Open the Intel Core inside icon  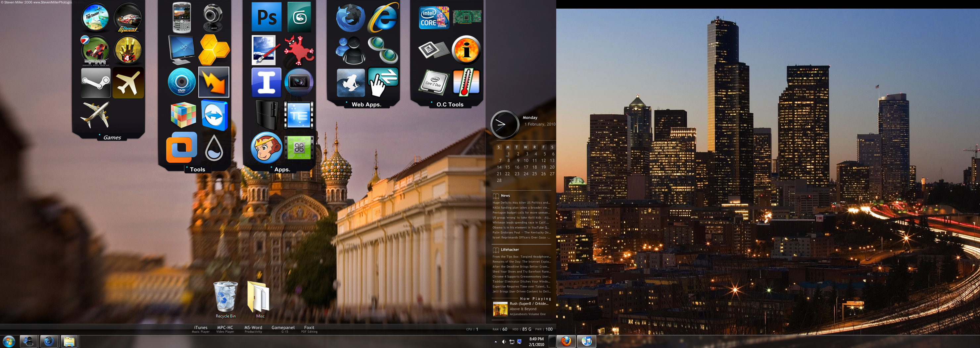[434, 18]
